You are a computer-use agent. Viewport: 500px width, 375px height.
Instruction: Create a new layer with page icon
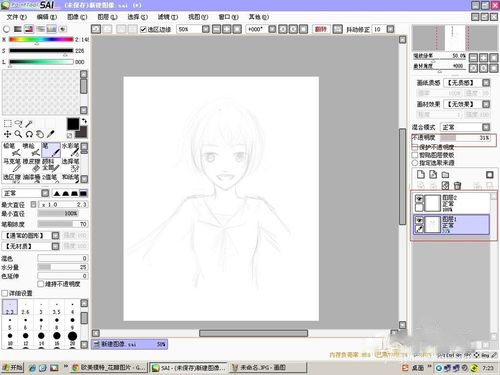421,174
